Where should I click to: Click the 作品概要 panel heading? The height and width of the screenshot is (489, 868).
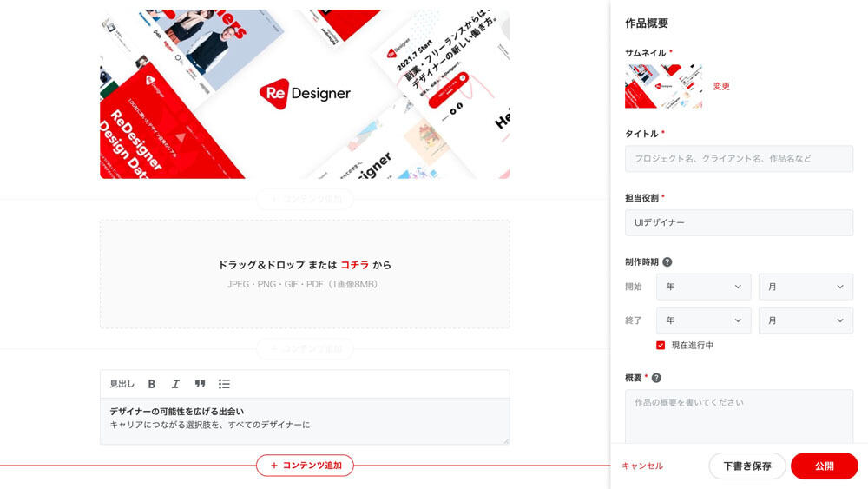point(647,23)
